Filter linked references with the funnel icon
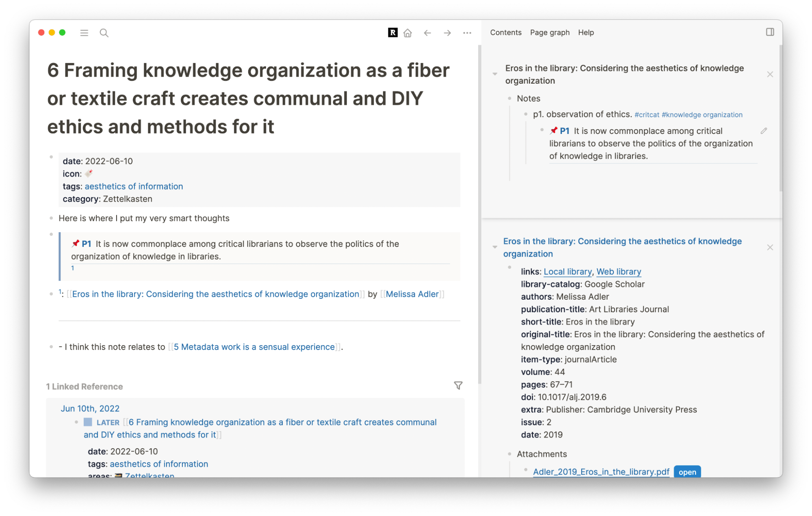The height and width of the screenshot is (516, 812). tap(458, 385)
